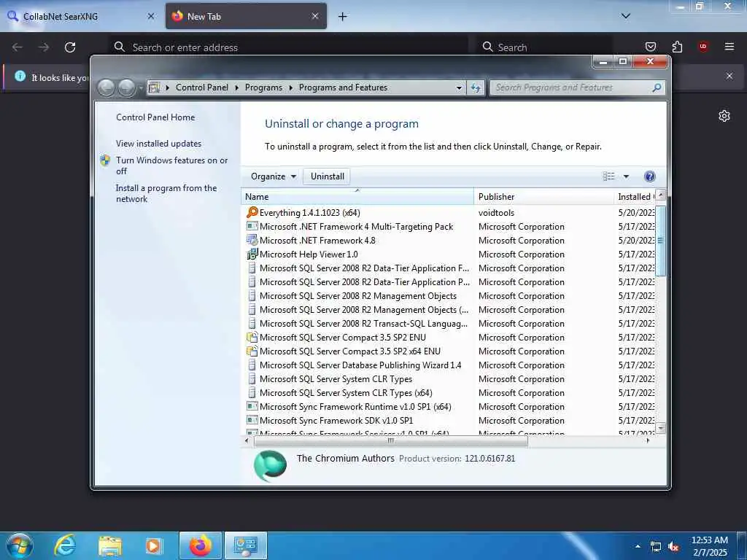
Task: Expand the arrow after Control Panel breadcrumb
Action: tap(237, 87)
